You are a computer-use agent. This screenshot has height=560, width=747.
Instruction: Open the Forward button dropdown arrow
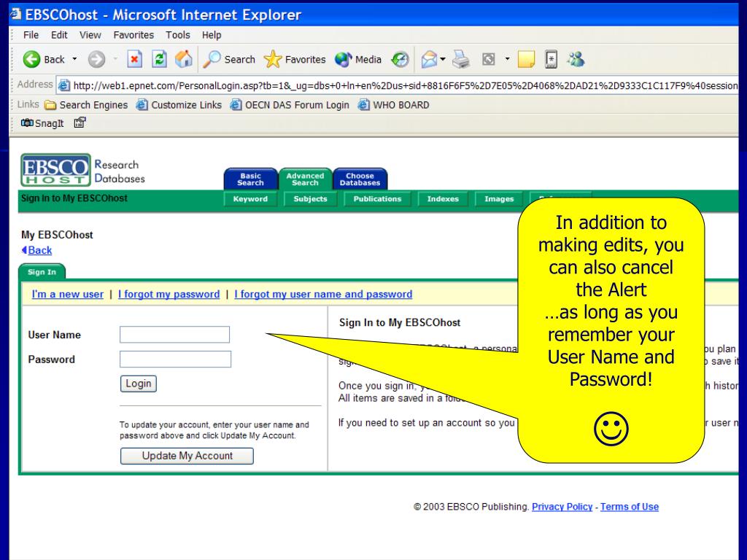(x=115, y=60)
